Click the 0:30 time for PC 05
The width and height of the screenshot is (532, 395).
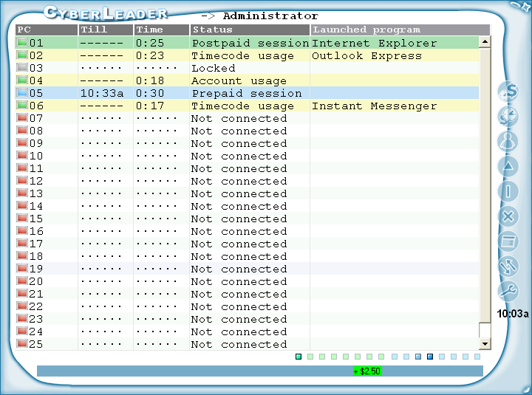pyautogui.click(x=150, y=93)
